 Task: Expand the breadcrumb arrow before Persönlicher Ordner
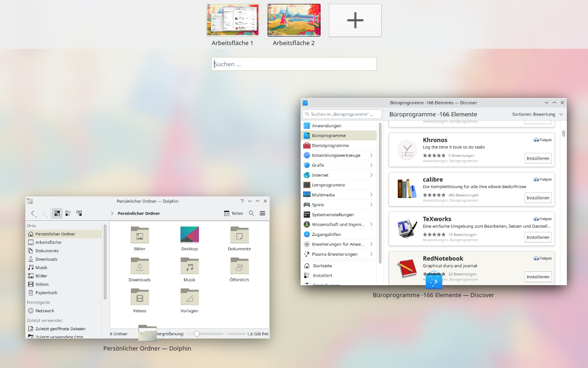(112, 213)
